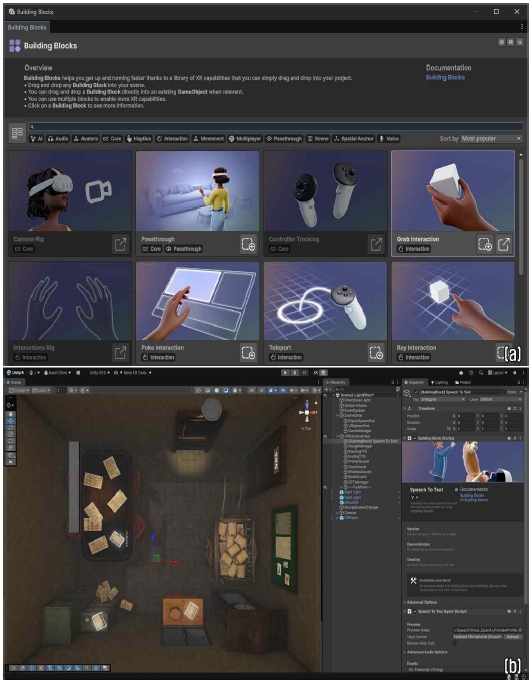
Task: Click the Building Blocks grid vertical scrollbar
Action: [x=521, y=215]
